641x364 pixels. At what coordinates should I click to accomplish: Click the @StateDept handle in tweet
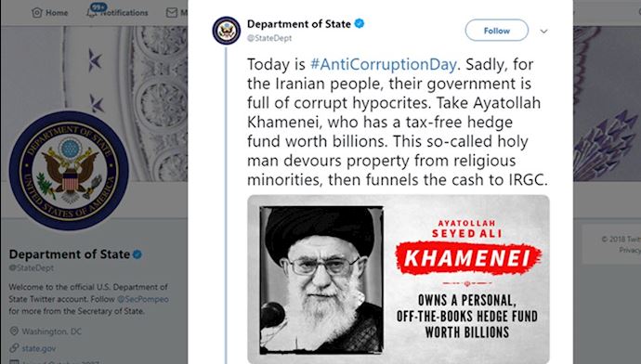(269, 38)
